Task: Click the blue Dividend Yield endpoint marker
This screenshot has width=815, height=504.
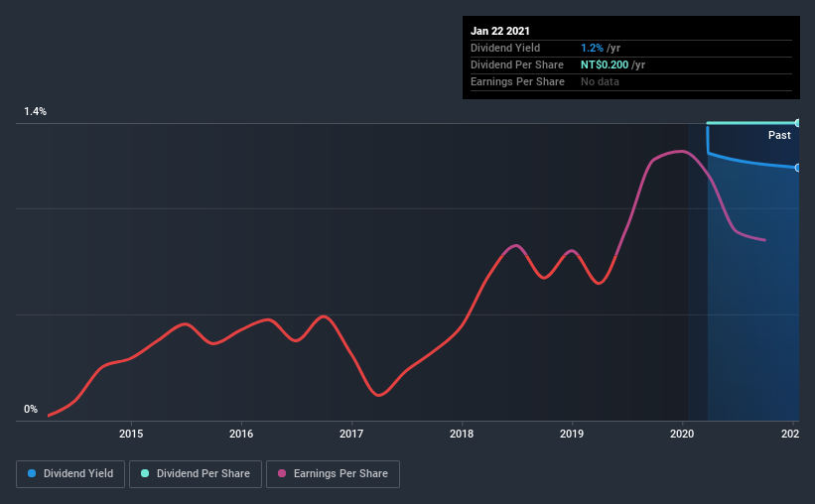Action: (797, 168)
